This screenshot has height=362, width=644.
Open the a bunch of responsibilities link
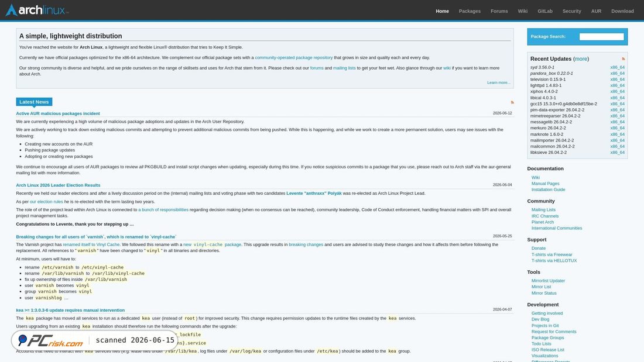[163, 210]
